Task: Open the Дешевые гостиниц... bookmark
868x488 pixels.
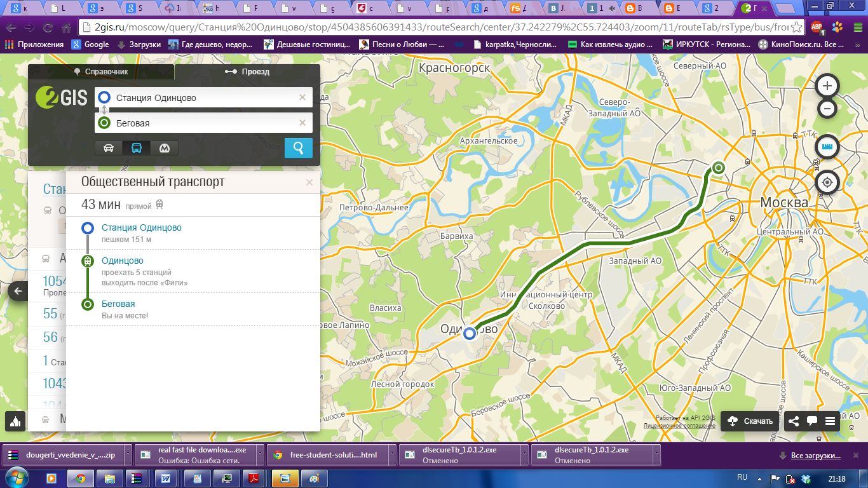Action: 307,44
